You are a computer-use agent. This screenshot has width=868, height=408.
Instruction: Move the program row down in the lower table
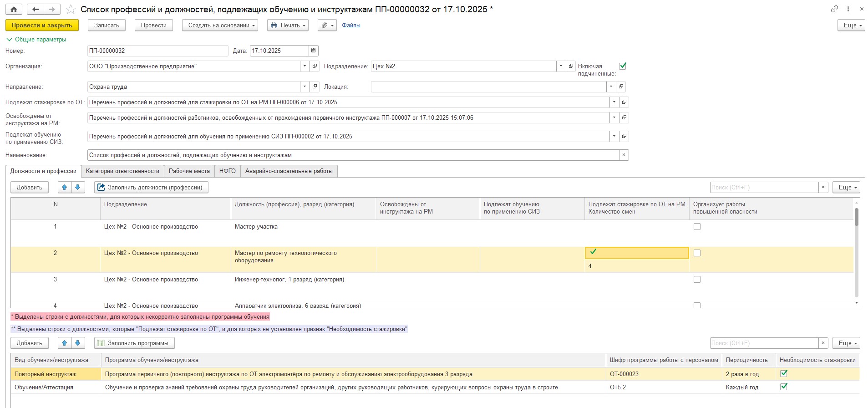[78, 343]
